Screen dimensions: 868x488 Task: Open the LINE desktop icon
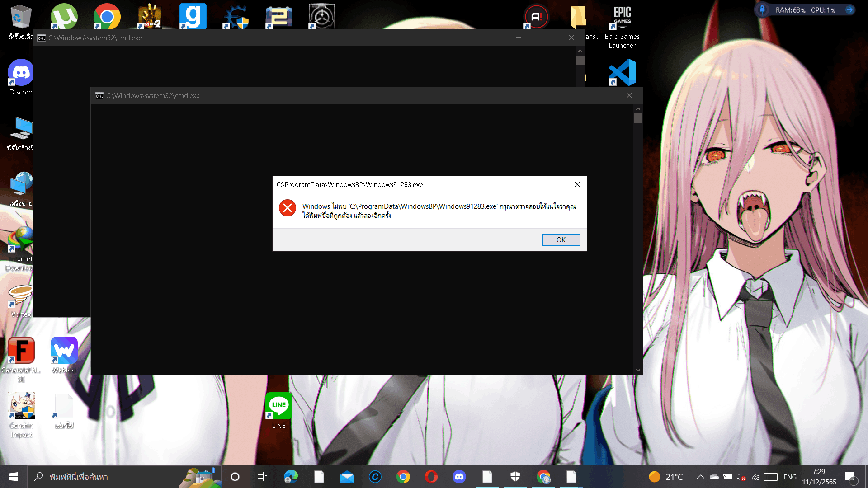278,406
